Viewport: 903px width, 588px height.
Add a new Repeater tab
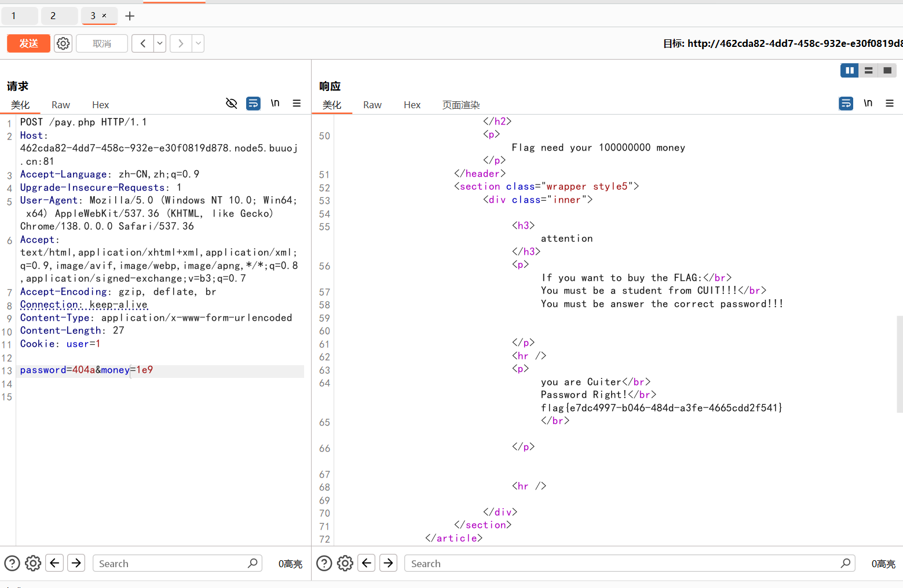click(130, 16)
